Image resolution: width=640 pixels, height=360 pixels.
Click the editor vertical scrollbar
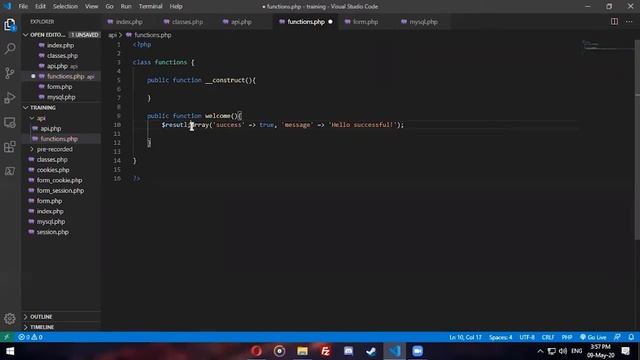click(637, 139)
